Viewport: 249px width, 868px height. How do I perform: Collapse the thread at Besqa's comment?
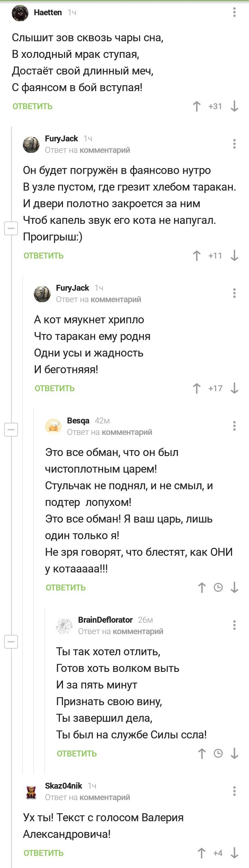point(11,430)
